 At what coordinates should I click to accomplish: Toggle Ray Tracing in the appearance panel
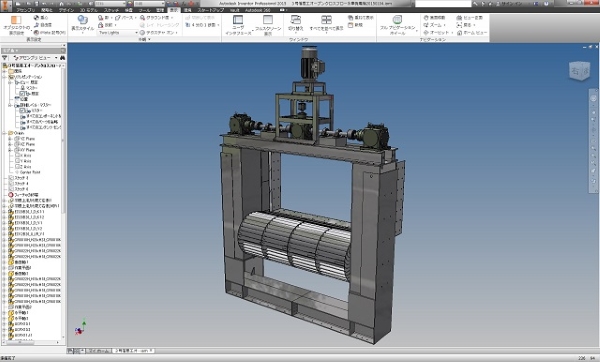coord(160,25)
